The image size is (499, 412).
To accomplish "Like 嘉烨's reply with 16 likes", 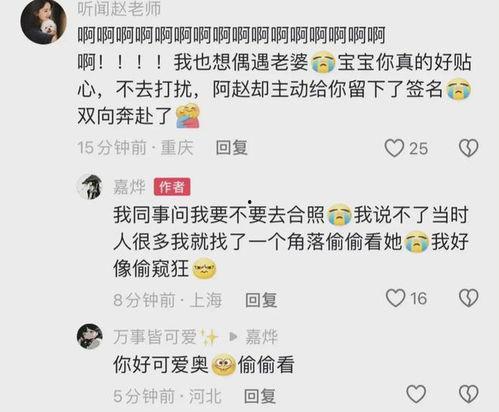I will click(x=395, y=298).
